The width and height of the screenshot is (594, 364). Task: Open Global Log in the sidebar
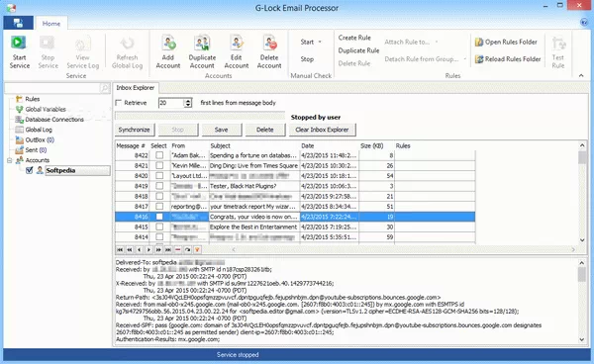(39, 130)
